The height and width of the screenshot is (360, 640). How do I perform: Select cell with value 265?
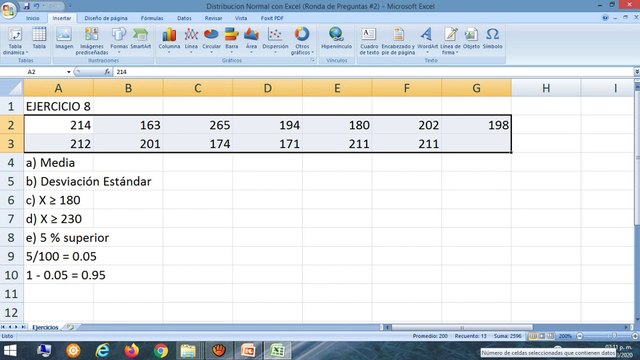tap(198, 125)
